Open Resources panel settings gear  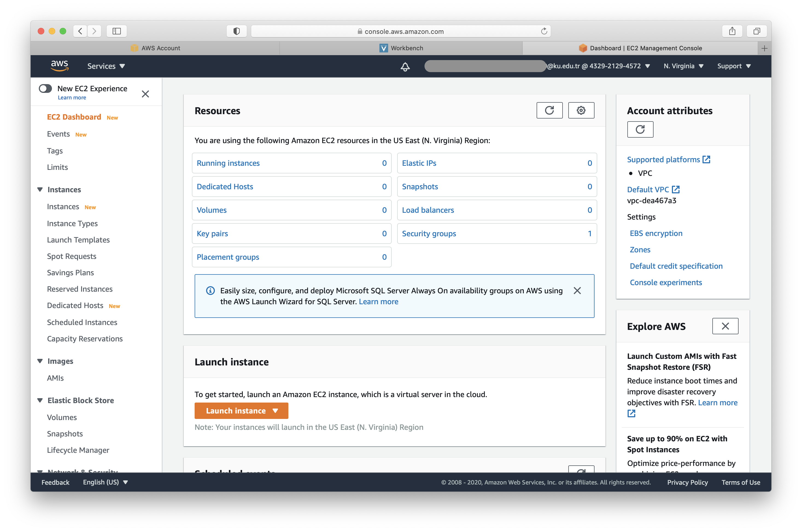(581, 110)
